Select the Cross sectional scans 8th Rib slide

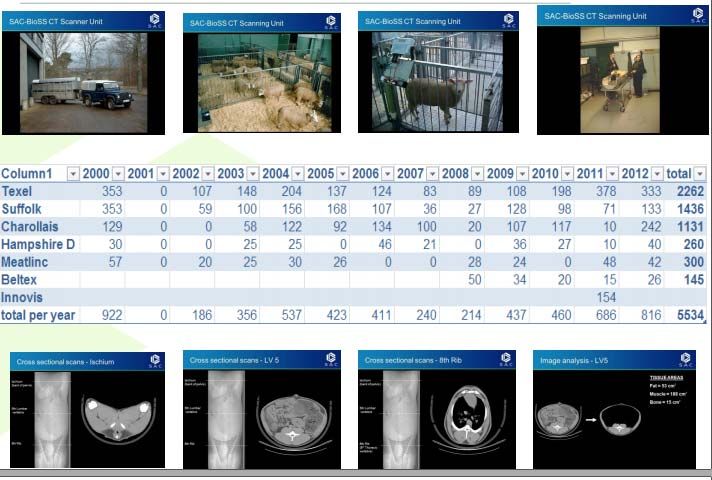pos(437,409)
